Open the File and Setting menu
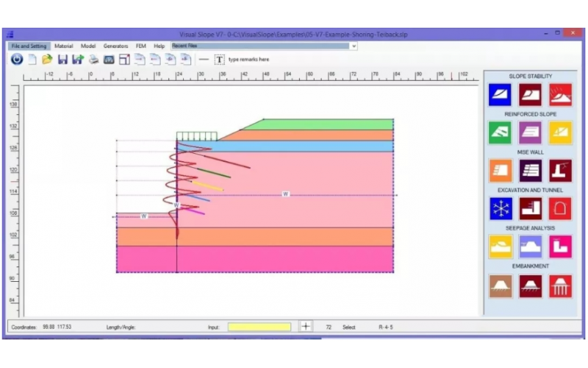The width and height of the screenshot is (588, 368). pos(29,46)
